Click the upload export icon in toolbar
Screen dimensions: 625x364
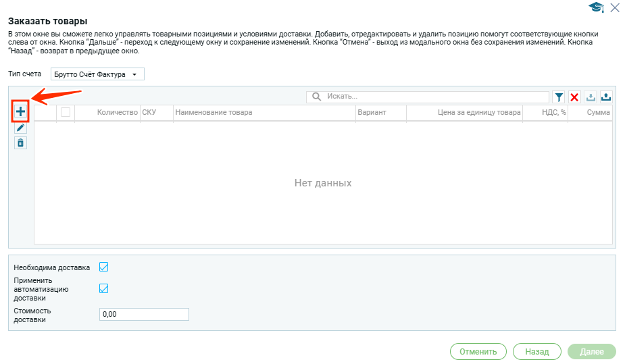pos(606,97)
